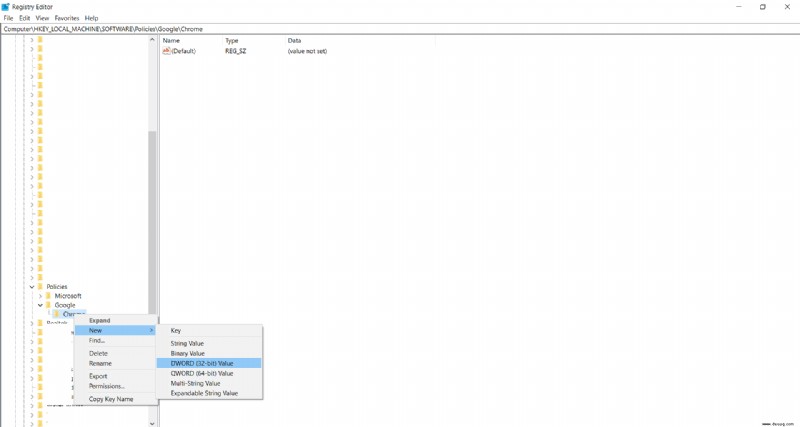The width and height of the screenshot is (800, 427).
Task: Click the tree pane vertical scrollbar thumb
Action: coord(152,223)
